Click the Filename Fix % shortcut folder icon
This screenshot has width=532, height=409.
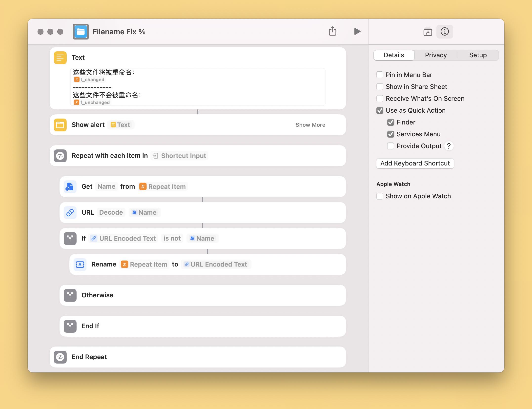pos(81,32)
